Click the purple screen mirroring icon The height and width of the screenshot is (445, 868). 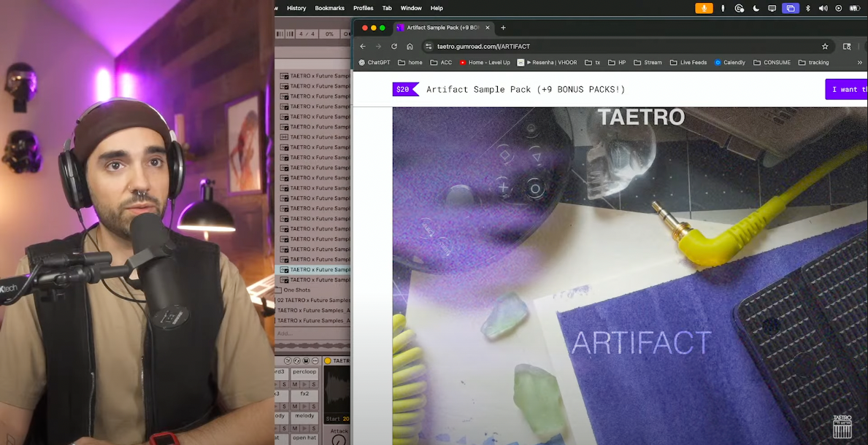[791, 8]
